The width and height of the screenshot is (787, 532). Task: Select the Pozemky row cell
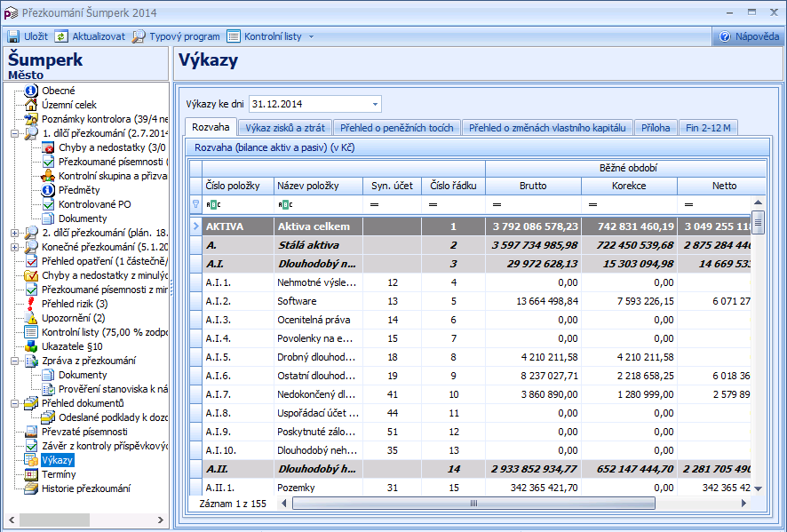coord(318,488)
